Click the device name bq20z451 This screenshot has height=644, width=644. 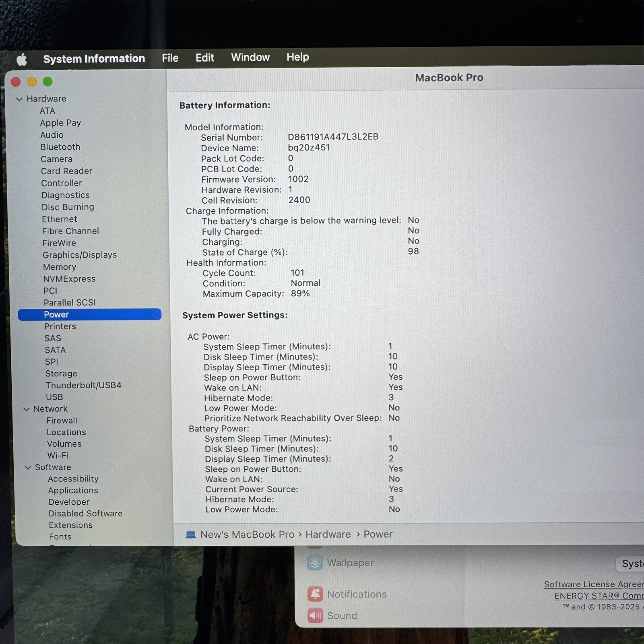(309, 148)
